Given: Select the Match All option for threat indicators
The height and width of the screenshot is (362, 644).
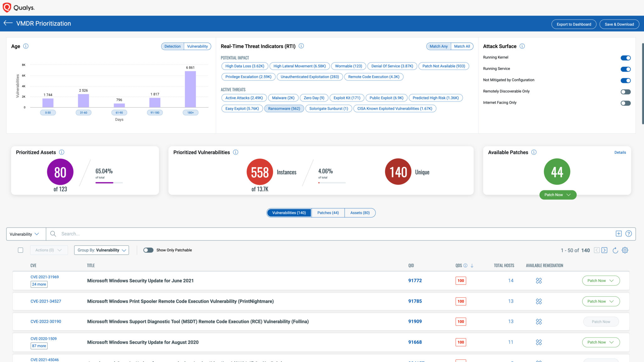Looking at the screenshot, I should [x=462, y=46].
